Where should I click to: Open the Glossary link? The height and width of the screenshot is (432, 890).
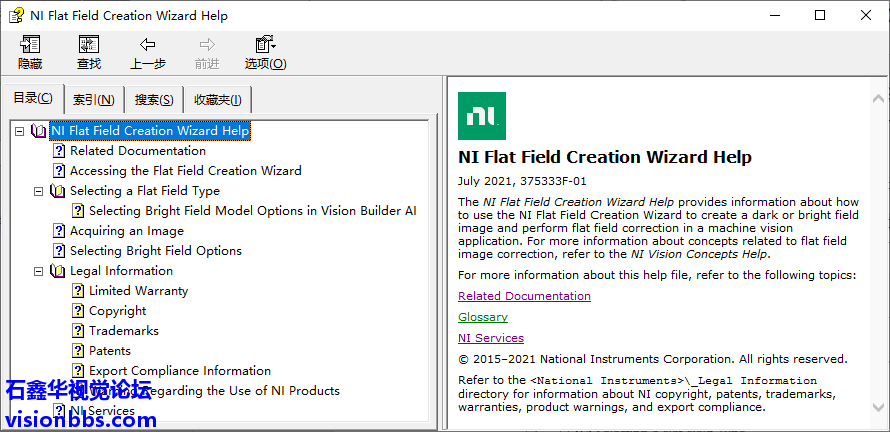[483, 317]
